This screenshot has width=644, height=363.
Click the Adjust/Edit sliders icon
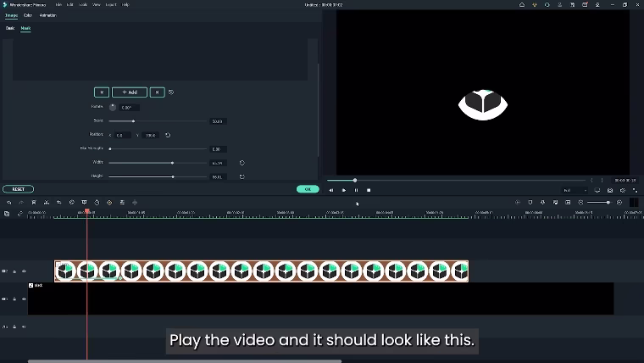point(122,202)
